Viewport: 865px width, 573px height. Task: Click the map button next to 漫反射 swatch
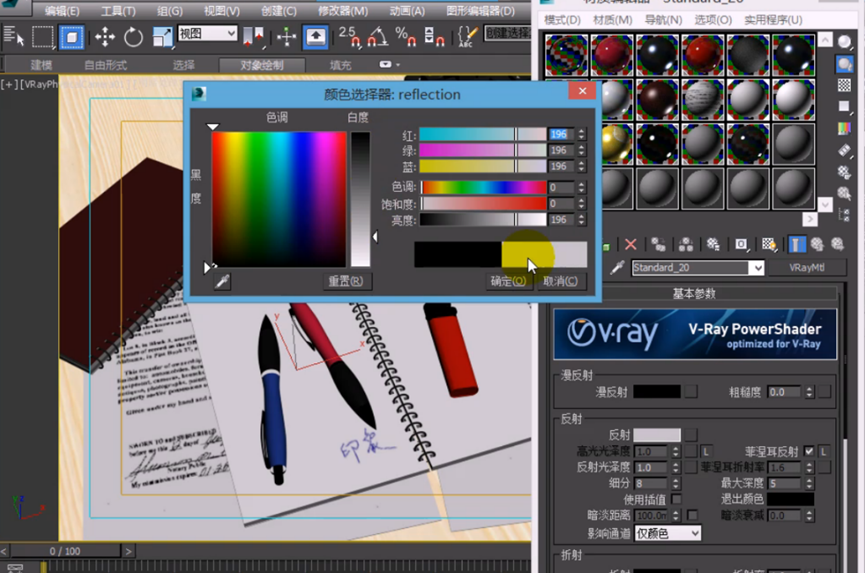coord(691,392)
